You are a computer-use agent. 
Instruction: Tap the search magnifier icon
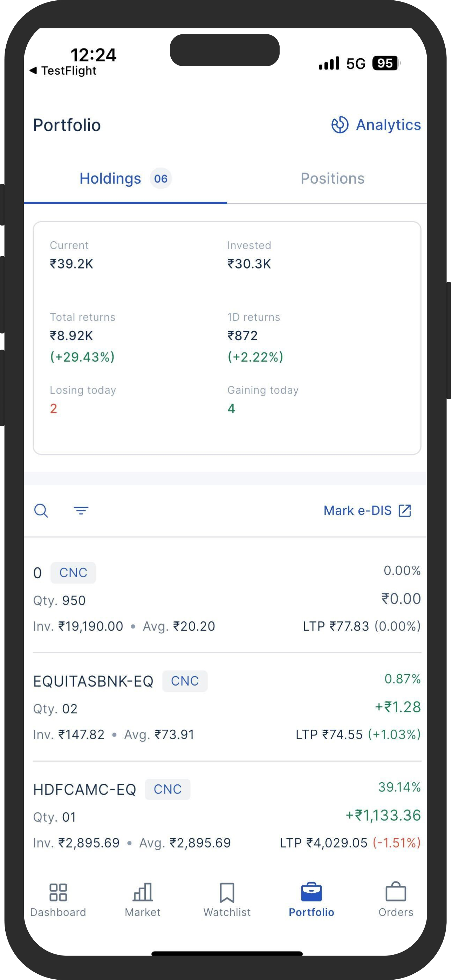[41, 511]
